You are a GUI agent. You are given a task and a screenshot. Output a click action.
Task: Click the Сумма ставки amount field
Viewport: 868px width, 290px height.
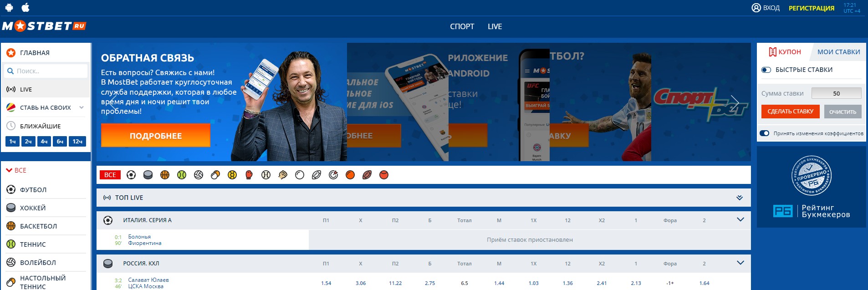point(837,93)
